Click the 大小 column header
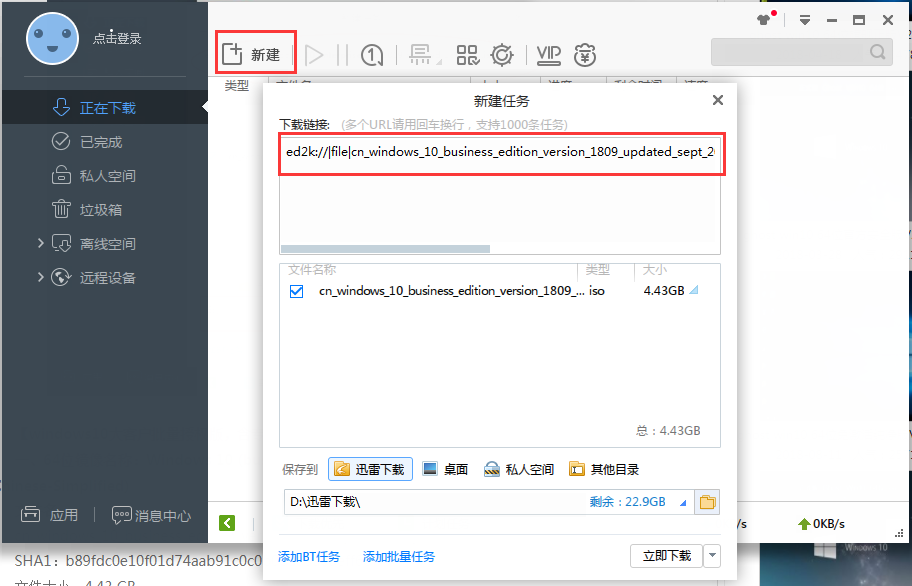 (x=654, y=270)
